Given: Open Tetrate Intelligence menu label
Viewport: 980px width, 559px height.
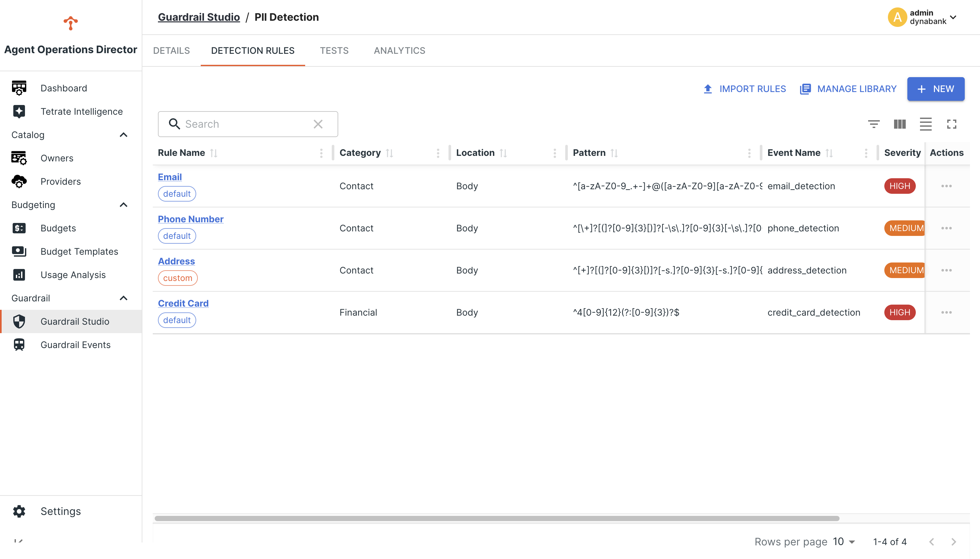Looking at the screenshot, I should (x=81, y=111).
